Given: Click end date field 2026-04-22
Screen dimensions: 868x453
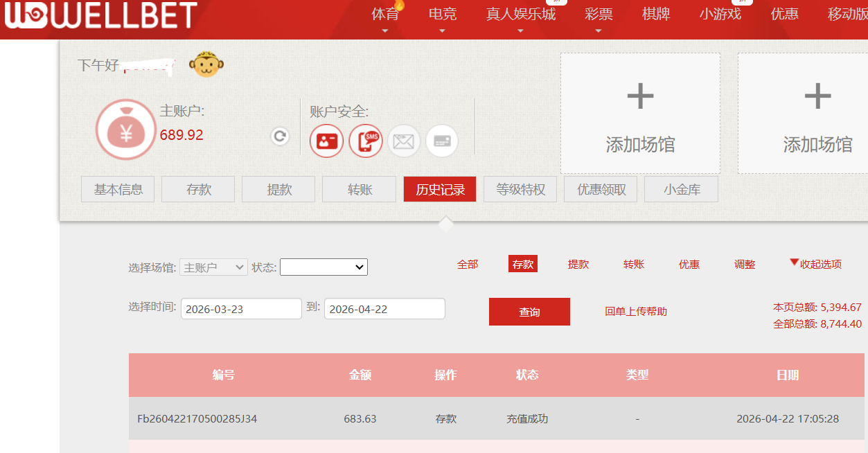Looking at the screenshot, I should point(384,309).
